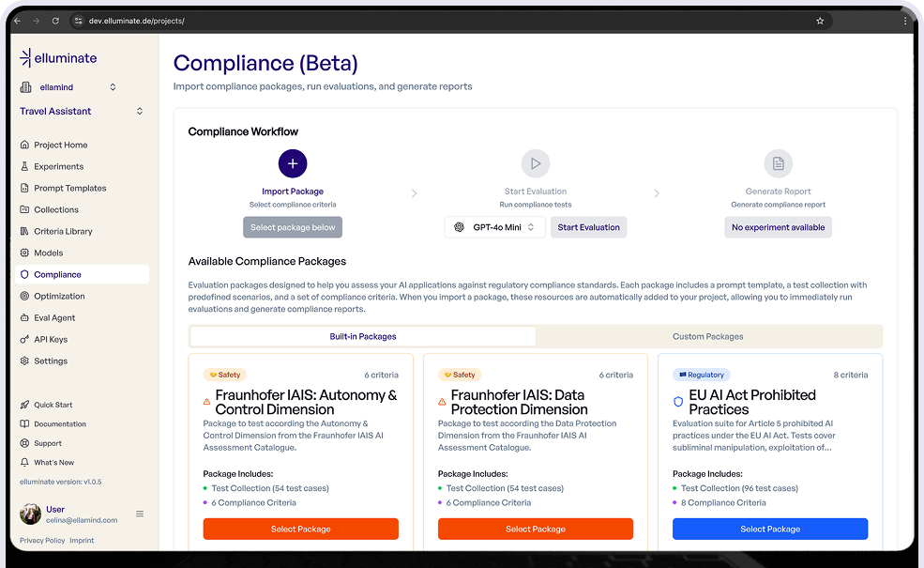
Task: Click the site settings icon in address bar
Action: pos(79,21)
